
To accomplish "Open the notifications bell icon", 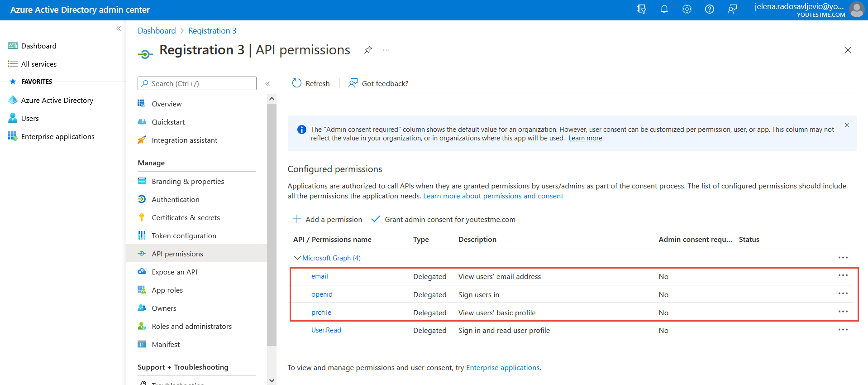I will (x=664, y=10).
